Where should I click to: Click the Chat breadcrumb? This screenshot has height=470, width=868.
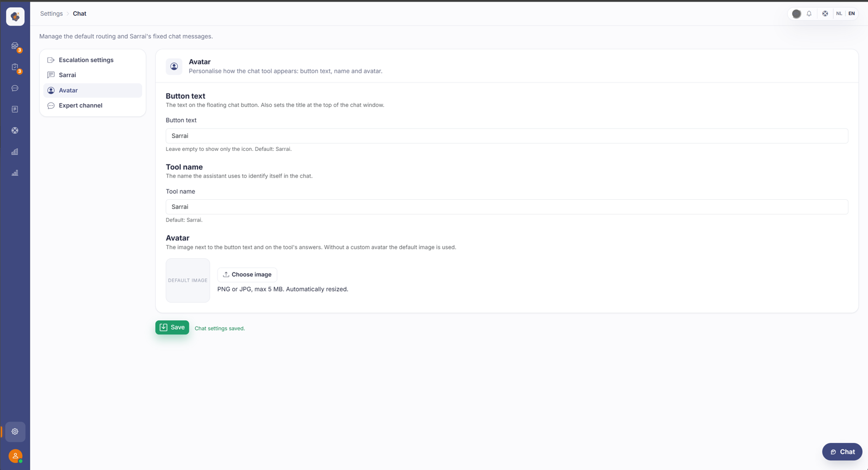[80, 14]
